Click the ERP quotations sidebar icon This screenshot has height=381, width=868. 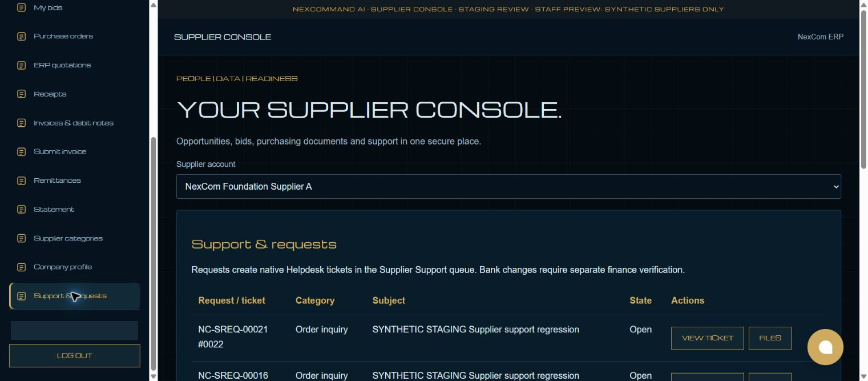click(x=21, y=65)
